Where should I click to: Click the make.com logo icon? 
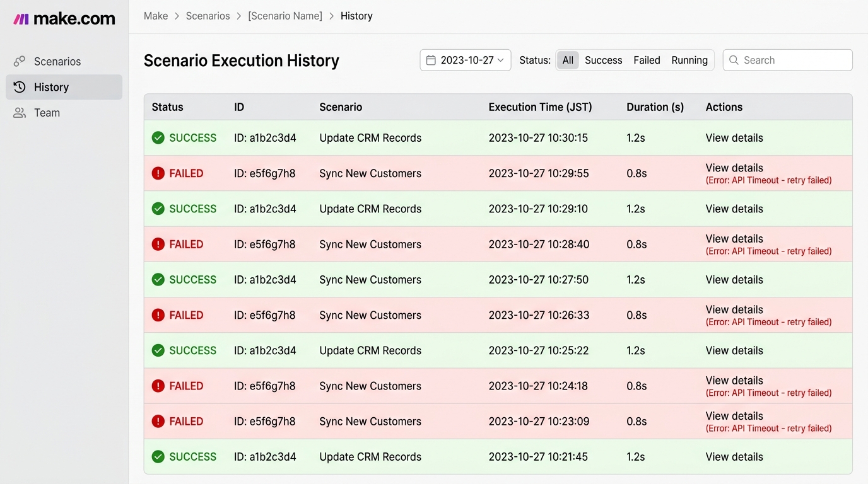(x=21, y=19)
